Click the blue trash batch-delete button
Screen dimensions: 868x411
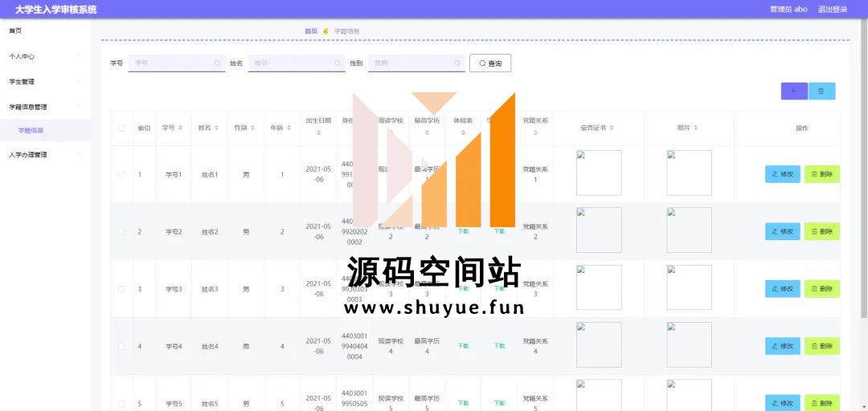point(821,92)
